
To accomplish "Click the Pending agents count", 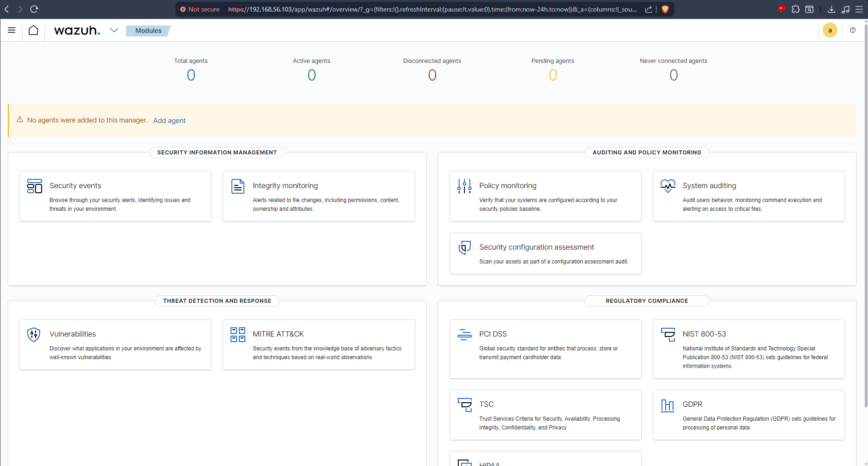I will click(x=553, y=75).
